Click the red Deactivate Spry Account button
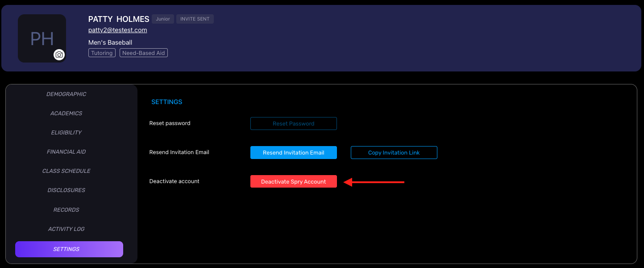 click(294, 181)
